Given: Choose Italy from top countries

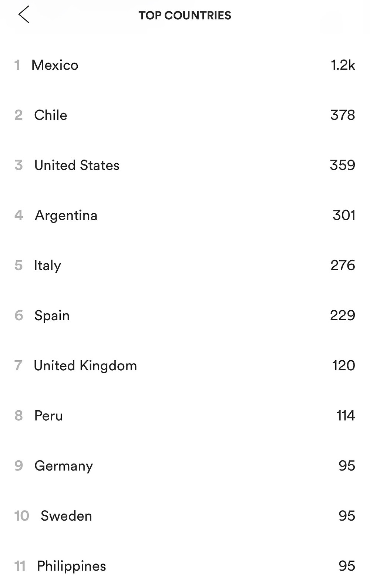Looking at the screenshot, I should pos(185,265).
